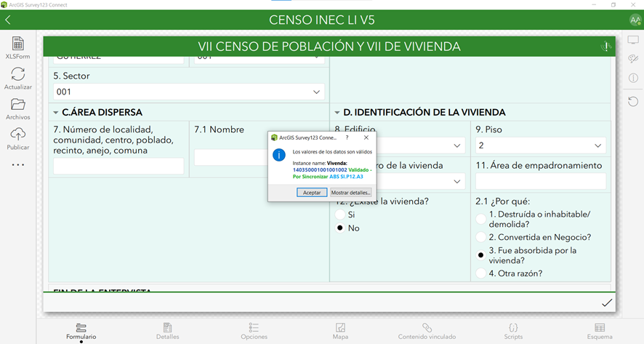Submit the form with the checkmark

point(607,303)
